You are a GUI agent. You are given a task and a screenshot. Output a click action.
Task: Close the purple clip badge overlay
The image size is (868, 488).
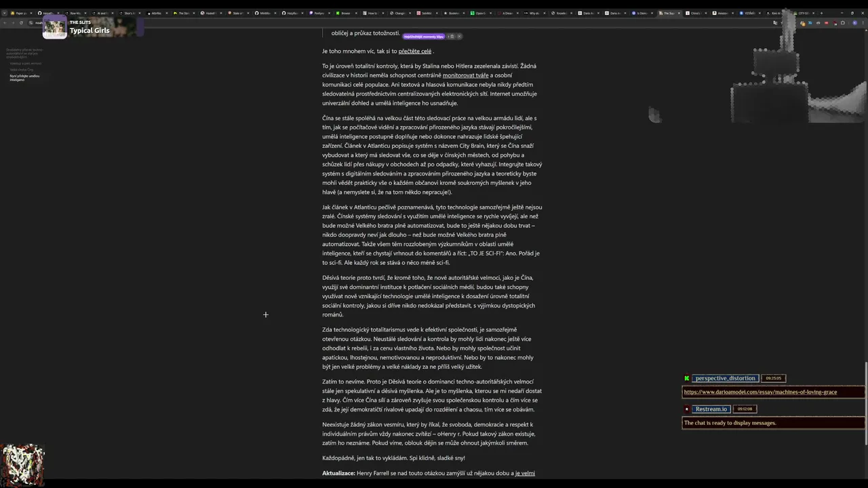point(459,37)
